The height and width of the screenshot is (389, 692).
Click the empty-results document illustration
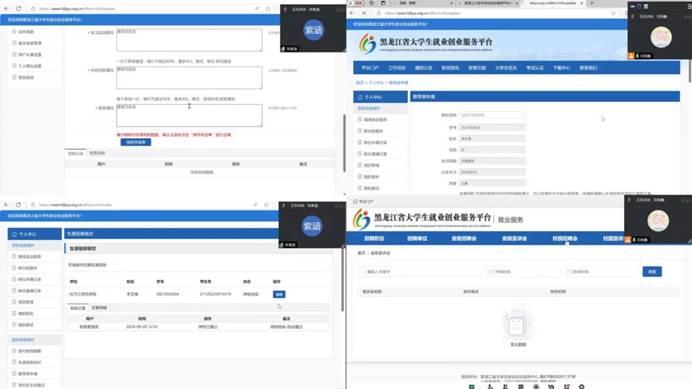click(517, 325)
